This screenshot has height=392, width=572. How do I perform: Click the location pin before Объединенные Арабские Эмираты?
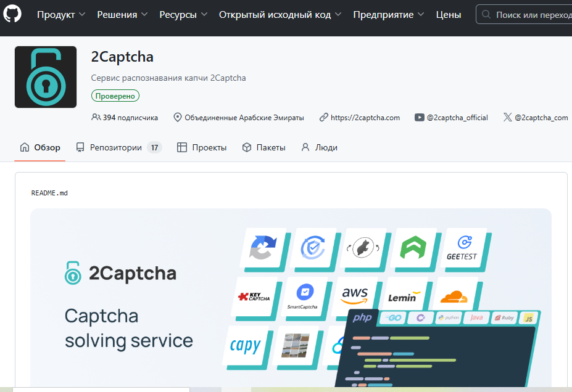177,117
